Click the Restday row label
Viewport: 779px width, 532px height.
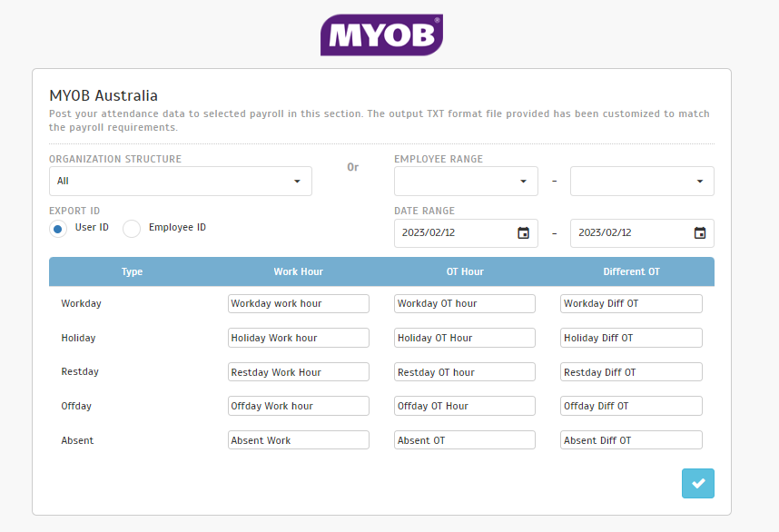(x=80, y=371)
